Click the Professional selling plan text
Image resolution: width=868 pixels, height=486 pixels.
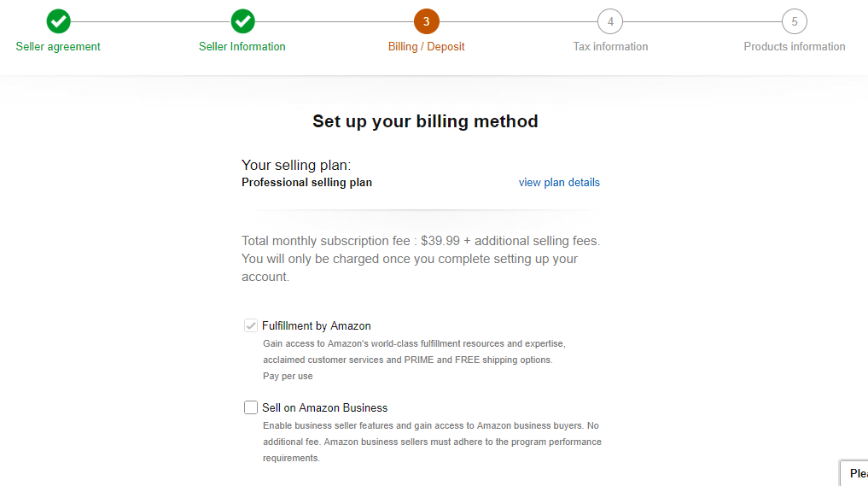[x=306, y=182]
